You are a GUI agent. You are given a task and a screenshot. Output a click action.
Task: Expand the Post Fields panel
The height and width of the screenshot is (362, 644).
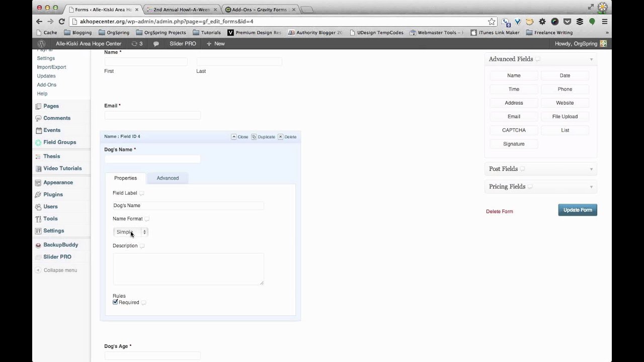(x=591, y=169)
